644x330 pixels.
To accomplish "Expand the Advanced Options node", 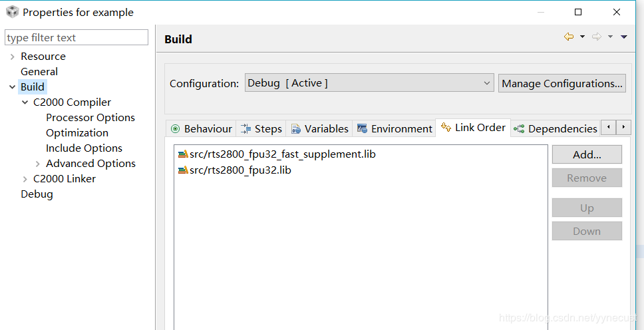I will point(38,164).
